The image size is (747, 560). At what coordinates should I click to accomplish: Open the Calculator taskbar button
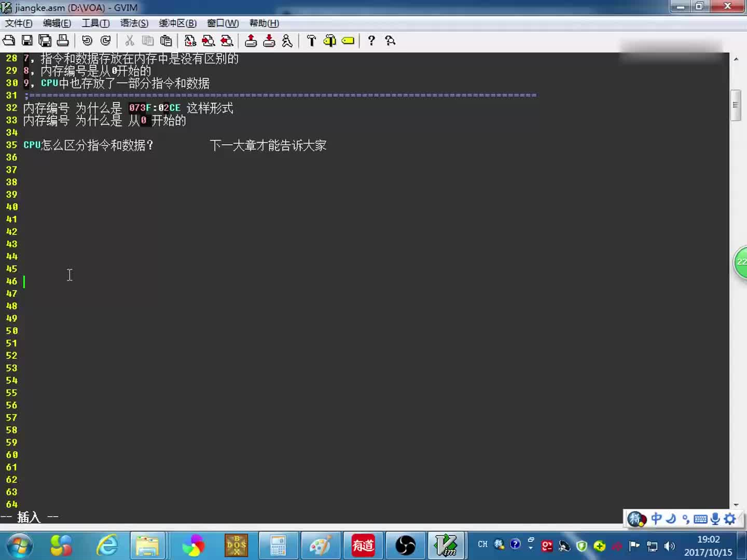pyautogui.click(x=278, y=546)
